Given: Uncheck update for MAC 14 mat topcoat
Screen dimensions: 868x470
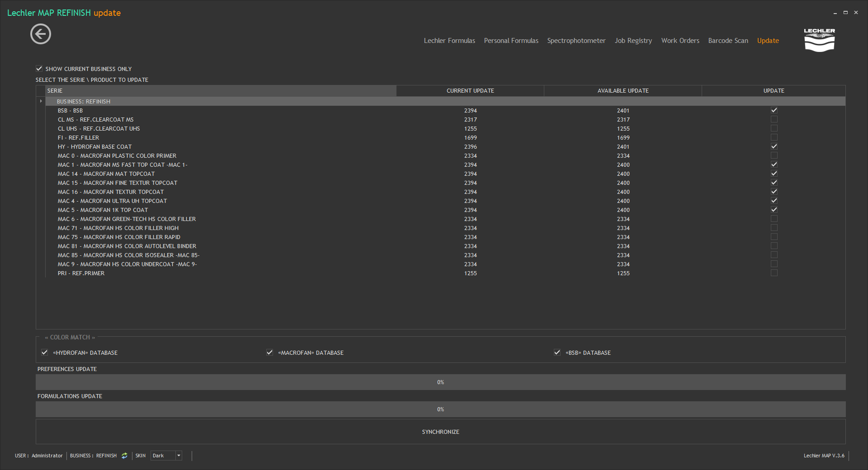Looking at the screenshot, I should pos(774,174).
